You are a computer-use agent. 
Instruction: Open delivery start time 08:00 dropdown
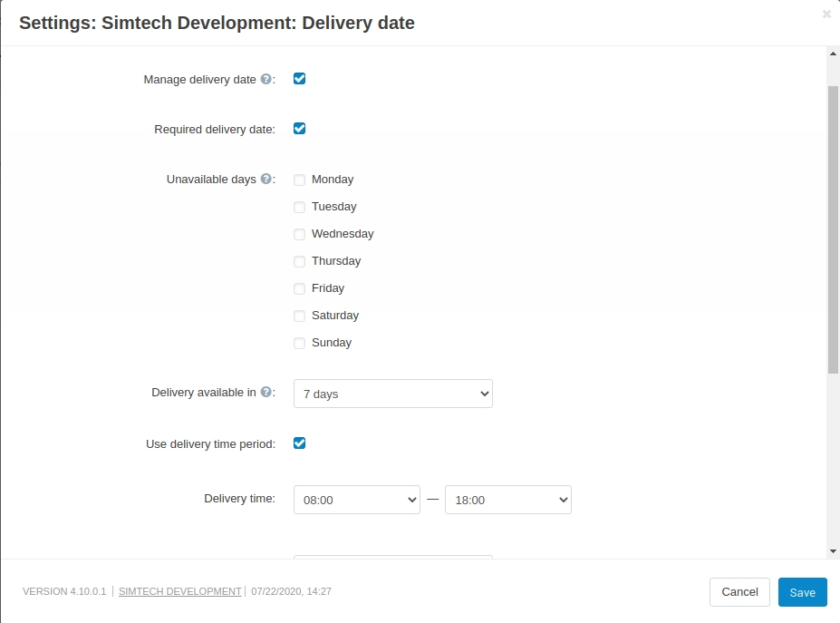(357, 500)
